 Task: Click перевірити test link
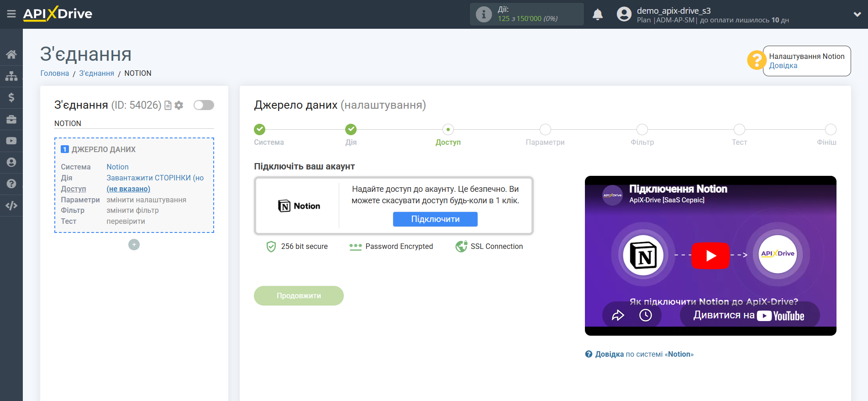pyautogui.click(x=126, y=222)
